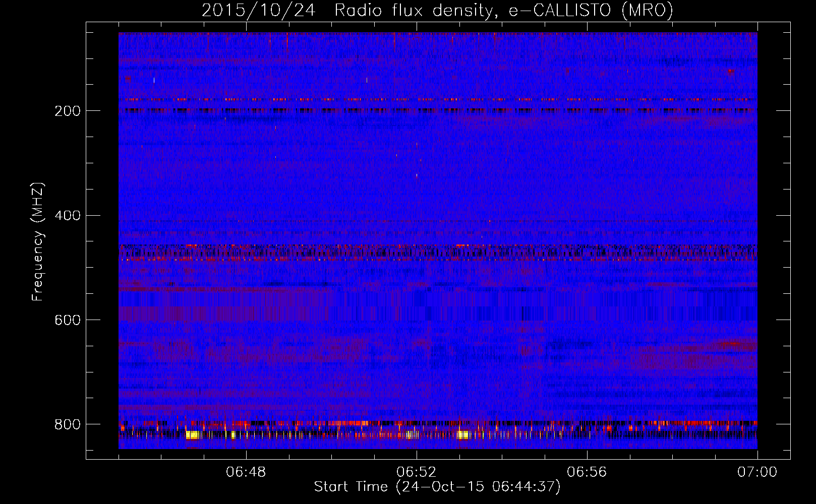816x504 pixels.
Task: Click the 600 frequency tick label
Action: coord(67,321)
